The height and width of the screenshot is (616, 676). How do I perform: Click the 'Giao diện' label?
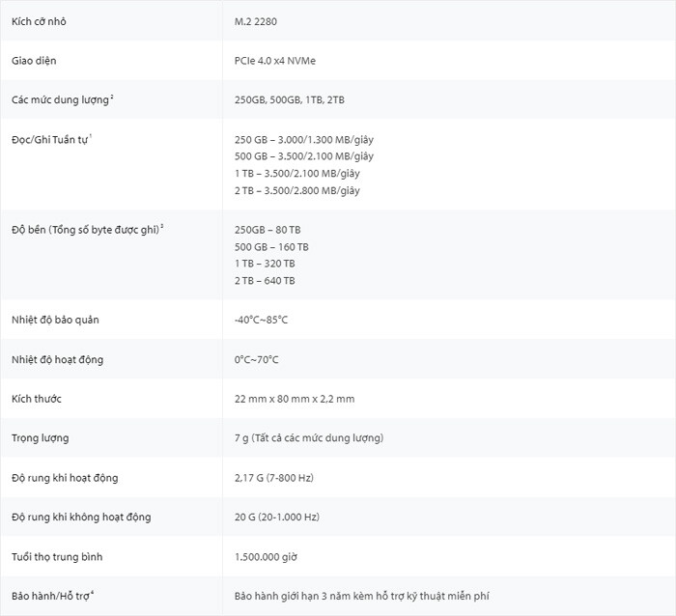(x=34, y=61)
